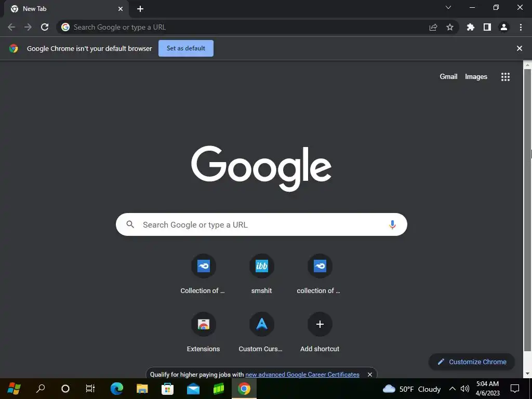The width and height of the screenshot is (532, 399).
Task: Reload the page with the refresh icon
Action: point(45,27)
